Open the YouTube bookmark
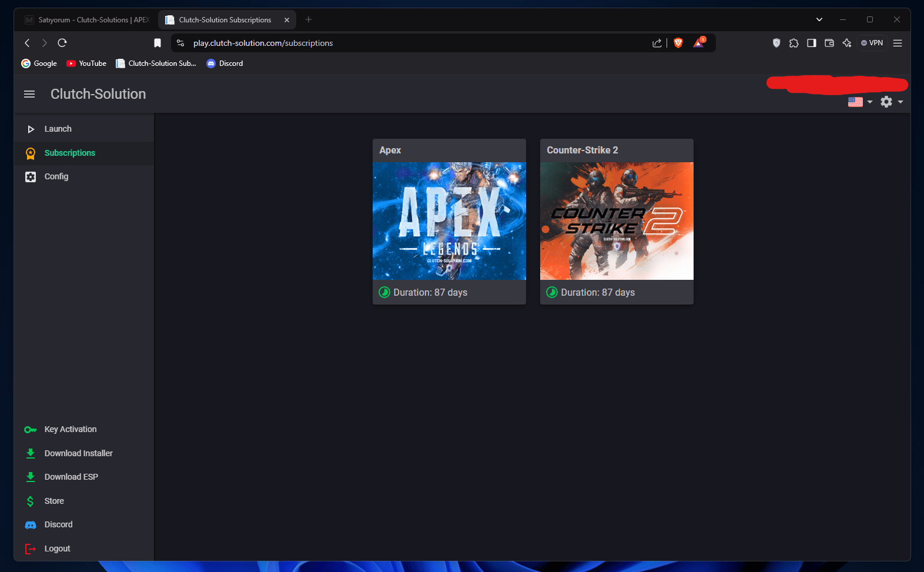 point(86,63)
